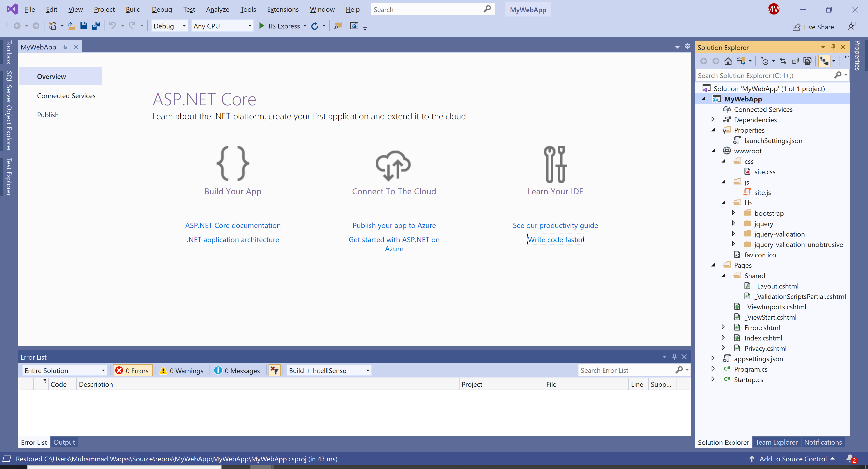This screenshot has height=469, width=868.
Task: Click Sync with Active Document icon
Action: [x=783, y=61]
